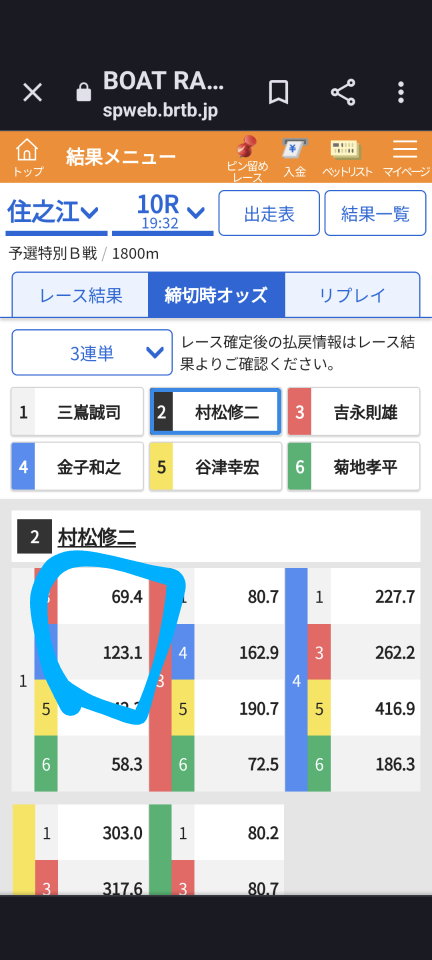Image resolution: width=432 pixels, height=960 pixels.
Task: Select racer 3 吉永則雄
Action: (354, 412)
